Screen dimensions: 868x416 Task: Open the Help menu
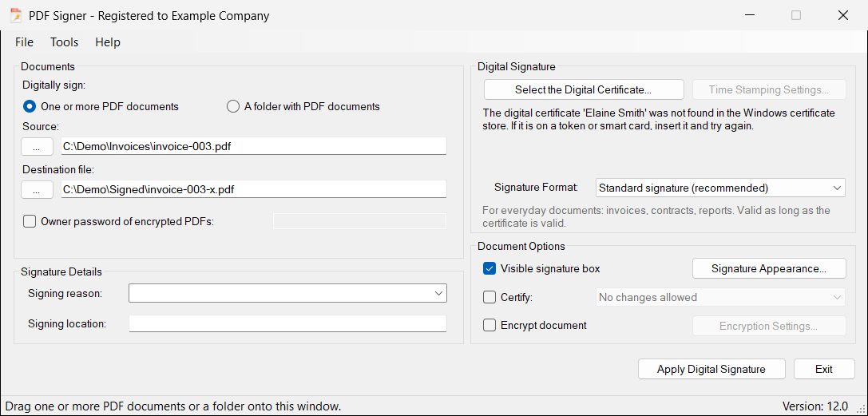coord(107,42)
